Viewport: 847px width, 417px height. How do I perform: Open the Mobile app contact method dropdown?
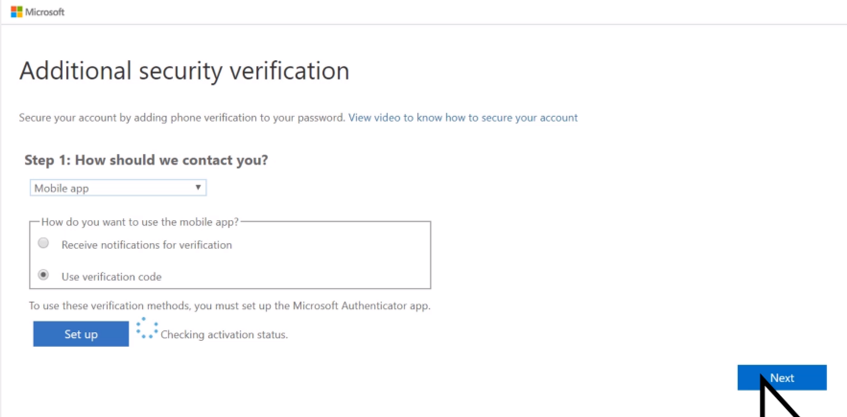pyautogui.click(x=118, y=188)
